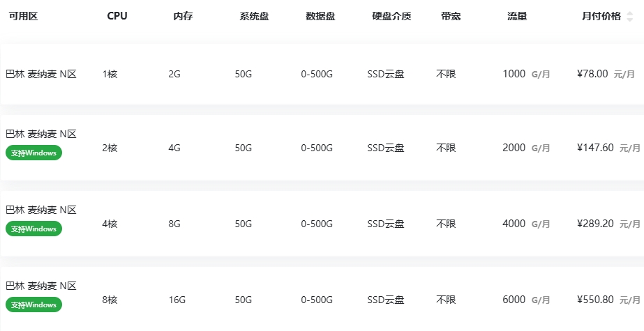The image size is (644, 331).
Task: Click the CPU column header
Action: [x=117, y=16]
